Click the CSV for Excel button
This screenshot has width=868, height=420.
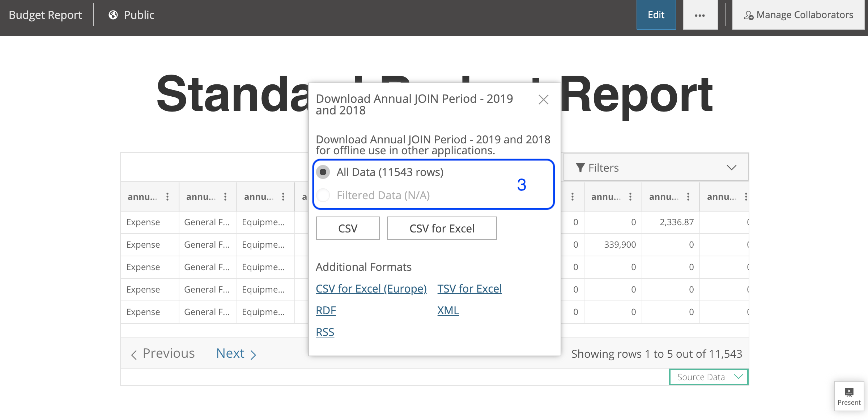(442, 228)
